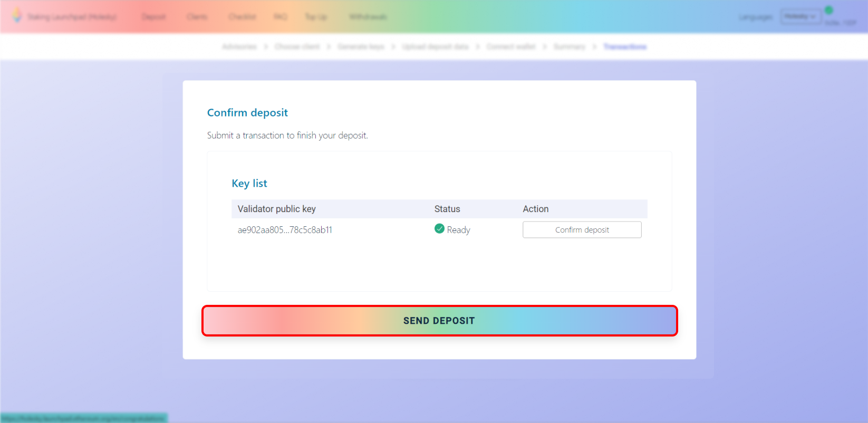Click the Key list heading
Image resolution: width=868 pixels, height=423 pixels.
pyautogui.click(x=249, y=183)
